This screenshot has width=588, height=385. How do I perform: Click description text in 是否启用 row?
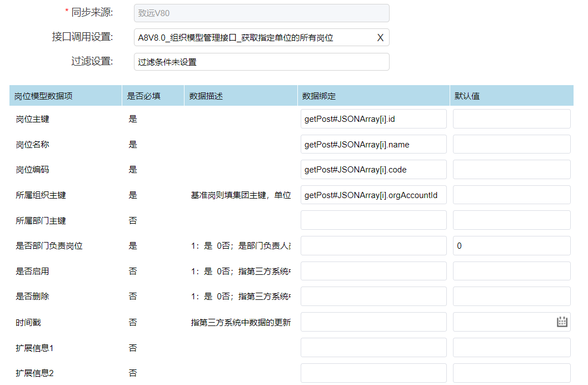pos(241,271)
